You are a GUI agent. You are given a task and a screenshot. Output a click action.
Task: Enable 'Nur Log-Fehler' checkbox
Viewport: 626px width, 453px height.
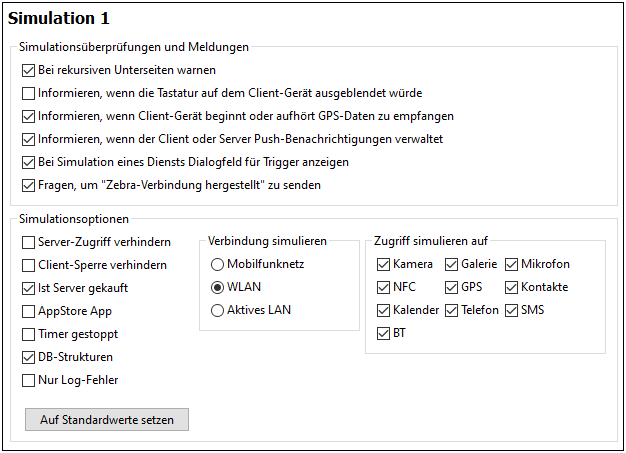(28, 380)
